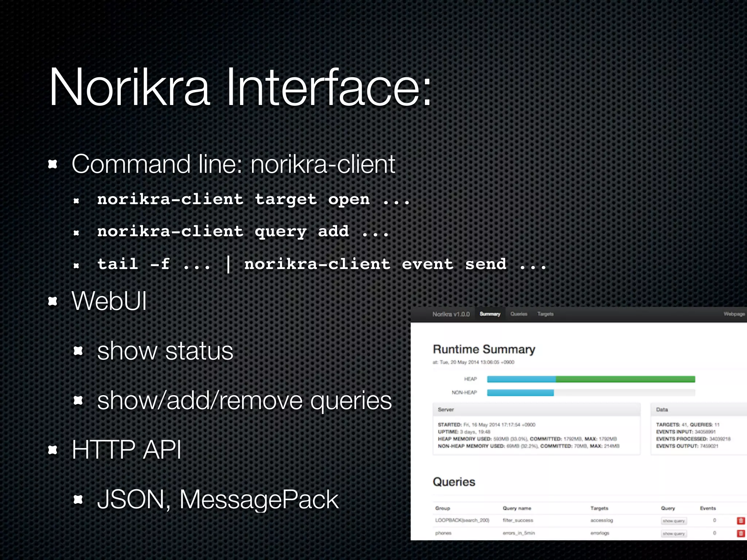Click the EVENTS INPUT value line

pyautogui.click(x=686, y=432)
